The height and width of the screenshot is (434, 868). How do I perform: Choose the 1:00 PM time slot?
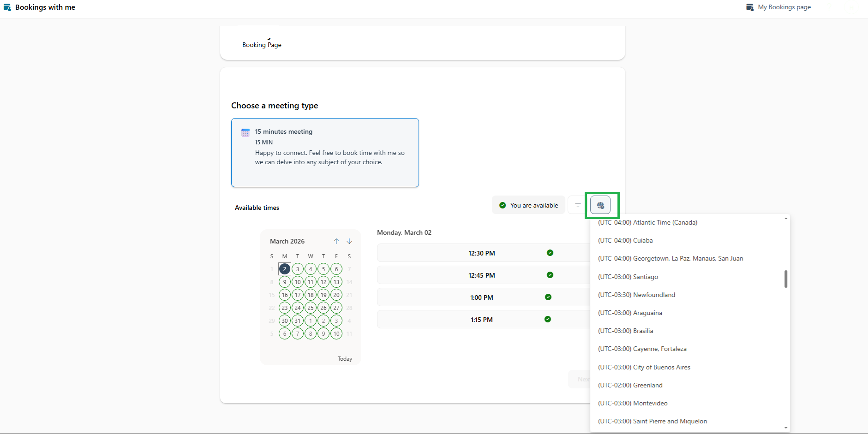point(484,297)
